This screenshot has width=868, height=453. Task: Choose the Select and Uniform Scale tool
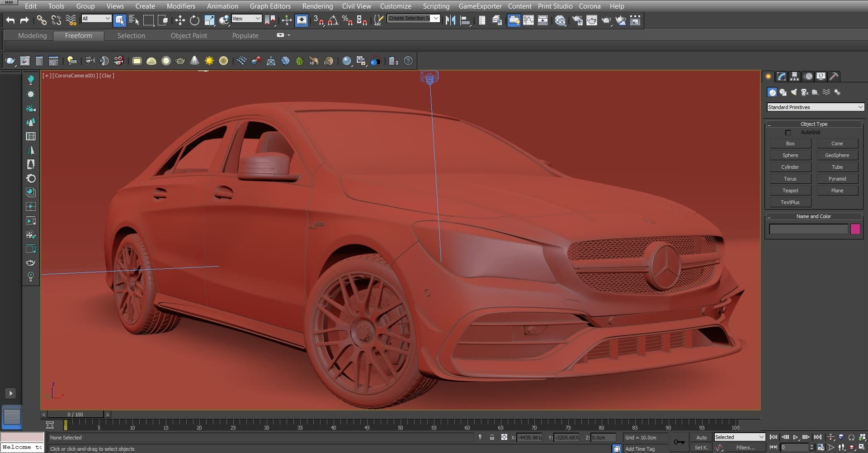coord(209,20)
